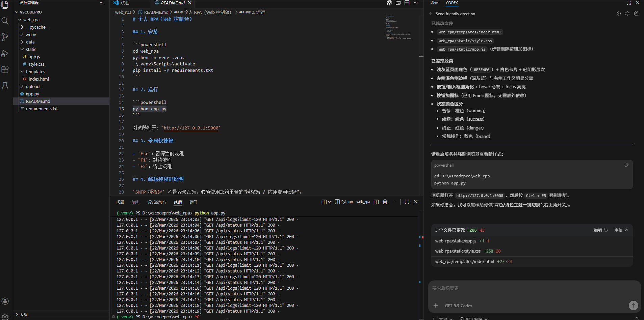644x320 pixels.
Task: Open the Explorer view in activity bar
Action: click(5, 4)
